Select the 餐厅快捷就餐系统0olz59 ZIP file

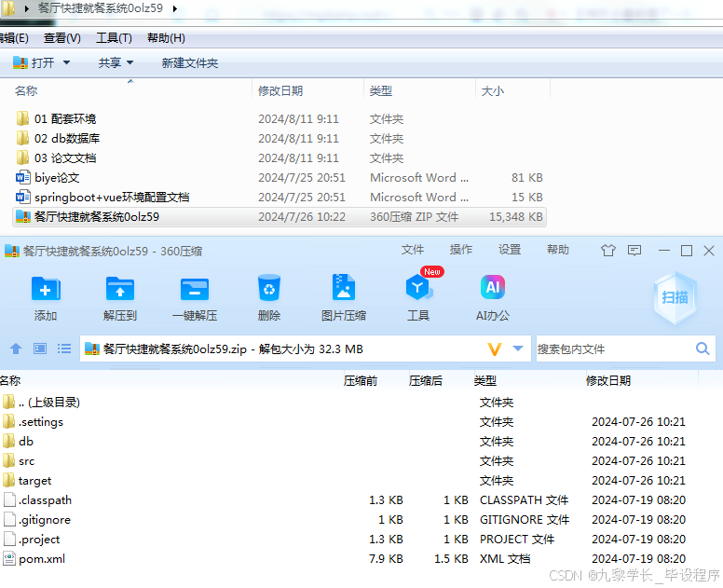tap(280, 217)
